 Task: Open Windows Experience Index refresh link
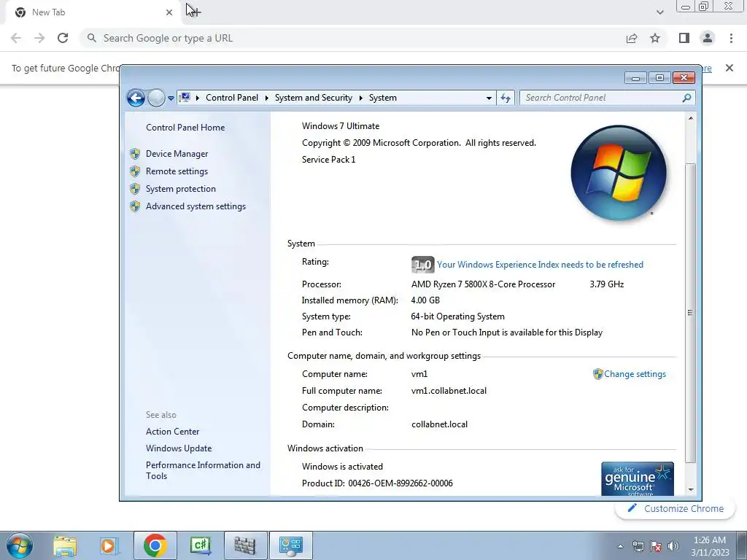click(541, 265)
